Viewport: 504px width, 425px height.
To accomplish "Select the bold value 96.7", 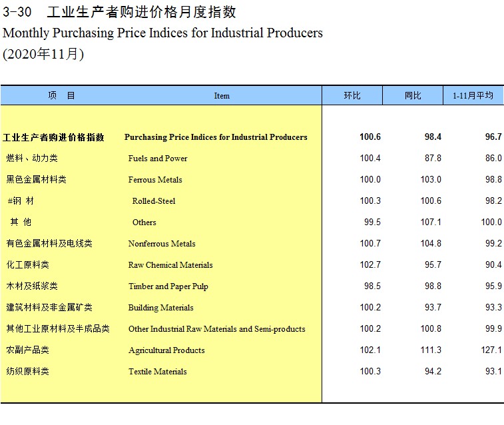I will click(x=493, y=137).
